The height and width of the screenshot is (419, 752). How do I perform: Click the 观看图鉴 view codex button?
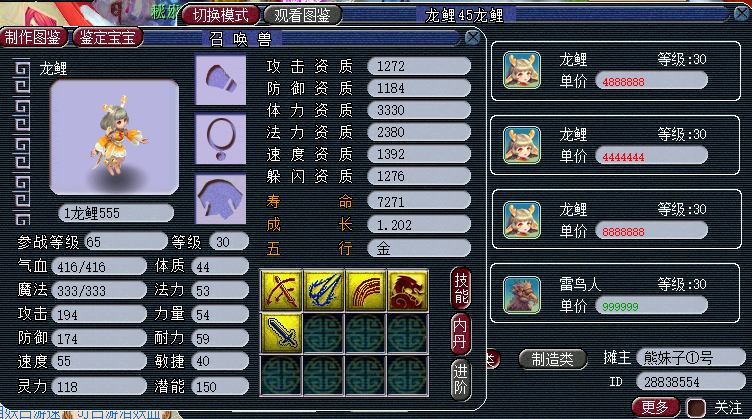[x=303, y=15]
